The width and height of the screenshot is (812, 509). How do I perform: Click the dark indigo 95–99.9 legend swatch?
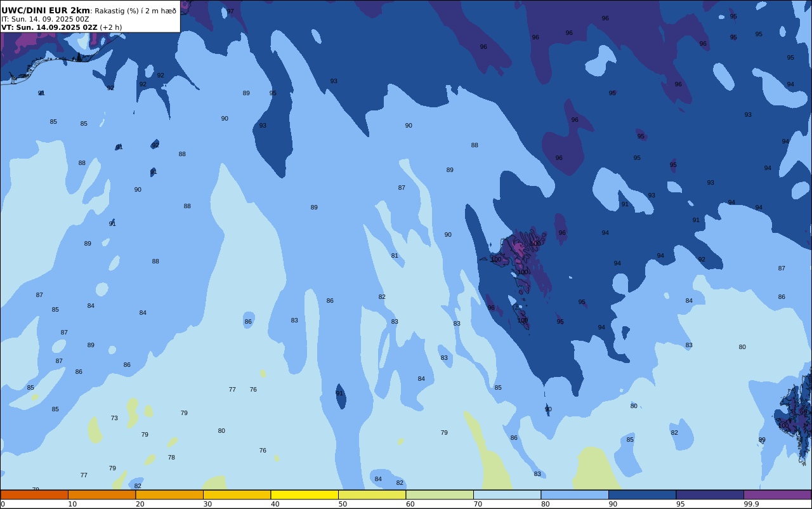[710, 494]
